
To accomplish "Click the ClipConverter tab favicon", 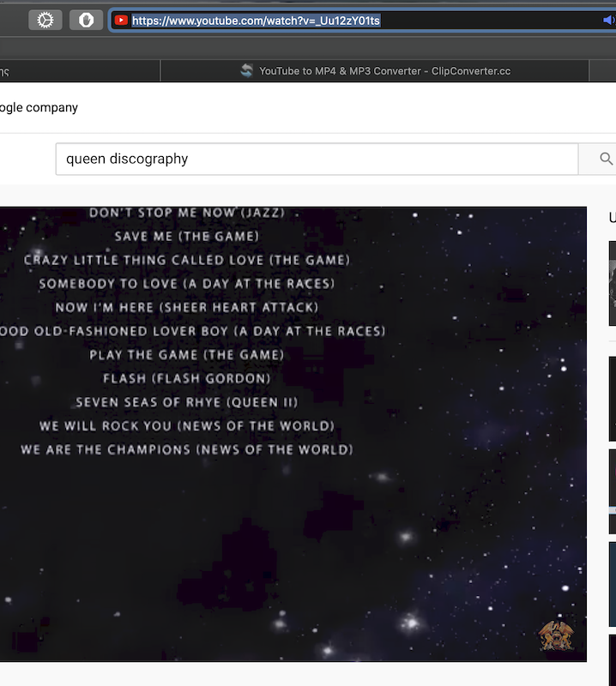I will 246,70.
